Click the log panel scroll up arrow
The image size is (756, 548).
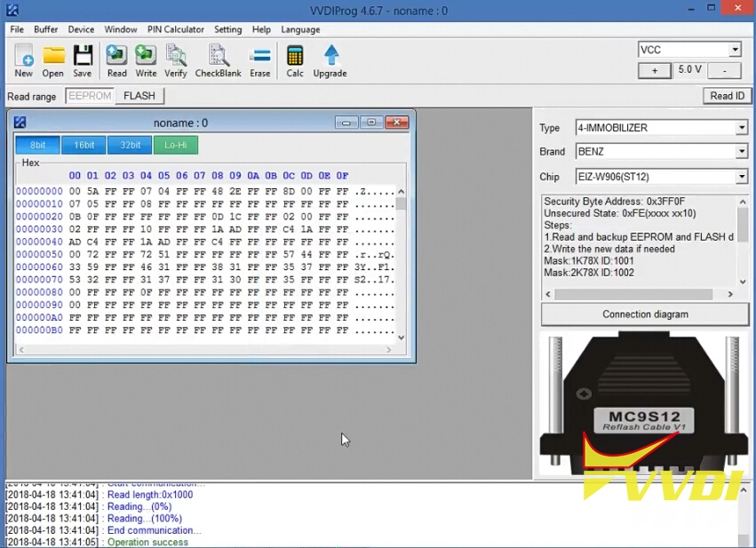[x=744, y=490]
